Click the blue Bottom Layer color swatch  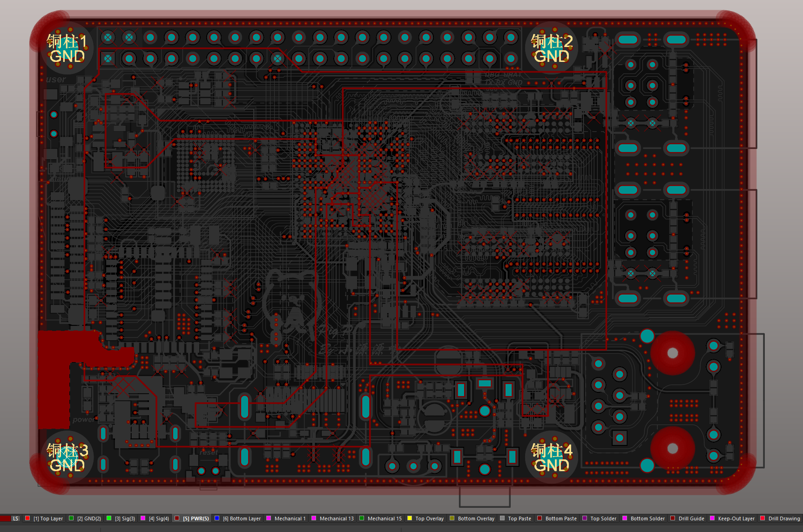coord(217,518)
